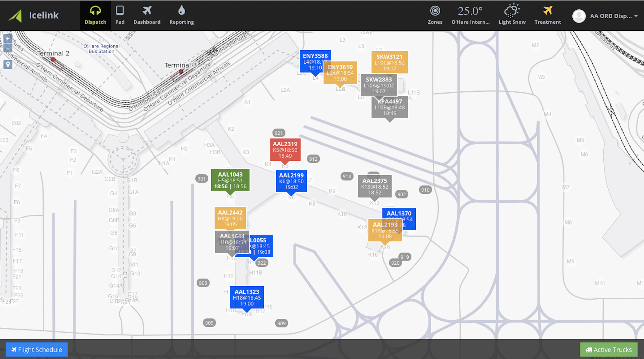644x359 pixels.
Task: Click gate label K10 on the map
Action: point(342,214)
